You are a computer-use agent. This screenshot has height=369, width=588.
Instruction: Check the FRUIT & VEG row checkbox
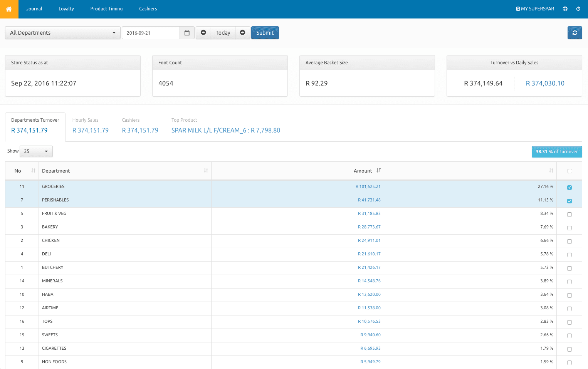pos(570,215)
